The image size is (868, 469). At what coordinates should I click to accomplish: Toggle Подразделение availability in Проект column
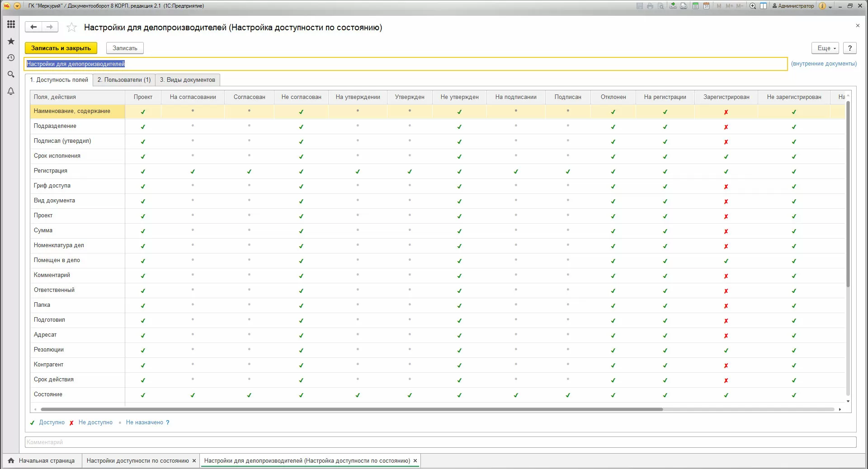tap(143, 127)
